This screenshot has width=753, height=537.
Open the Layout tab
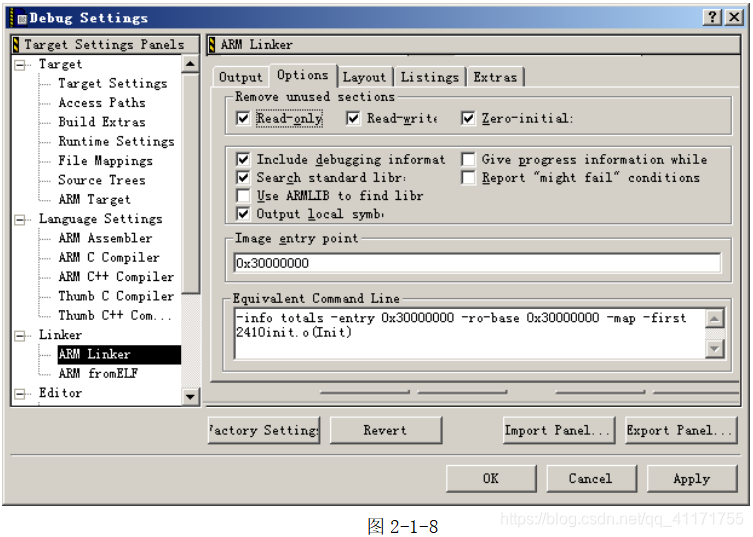coord(364,77)
